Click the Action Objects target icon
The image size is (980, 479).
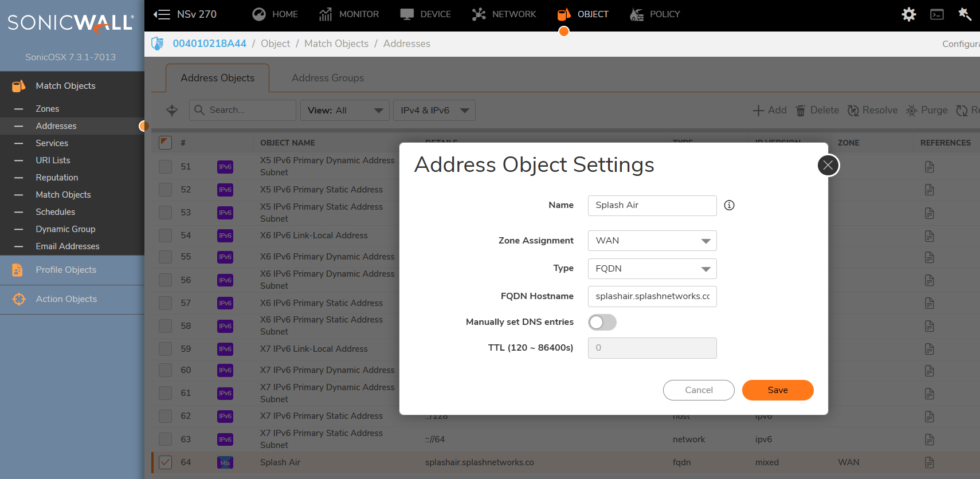[19, 299]
